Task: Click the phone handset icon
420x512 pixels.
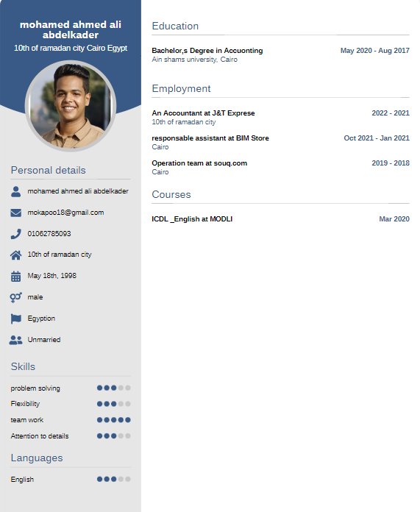Action: tap(15, 234)
